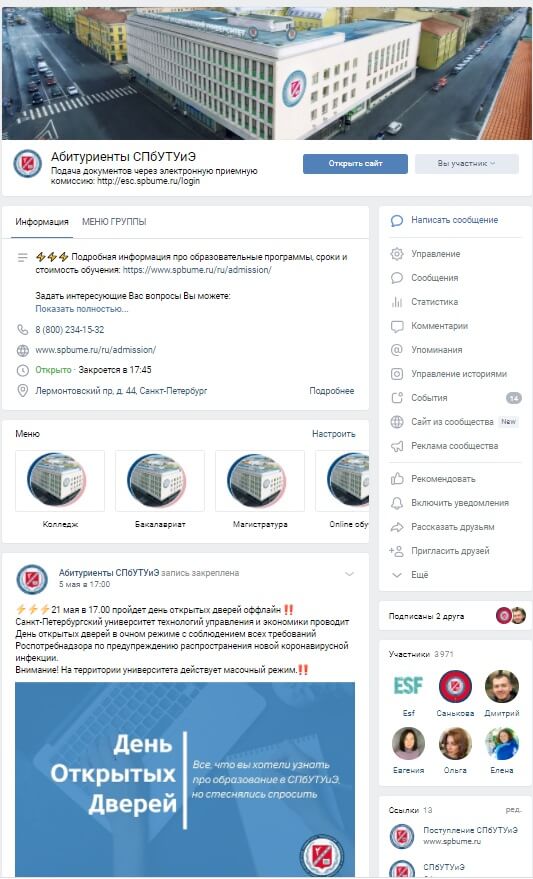Click the События counter badge

[513, 398]
